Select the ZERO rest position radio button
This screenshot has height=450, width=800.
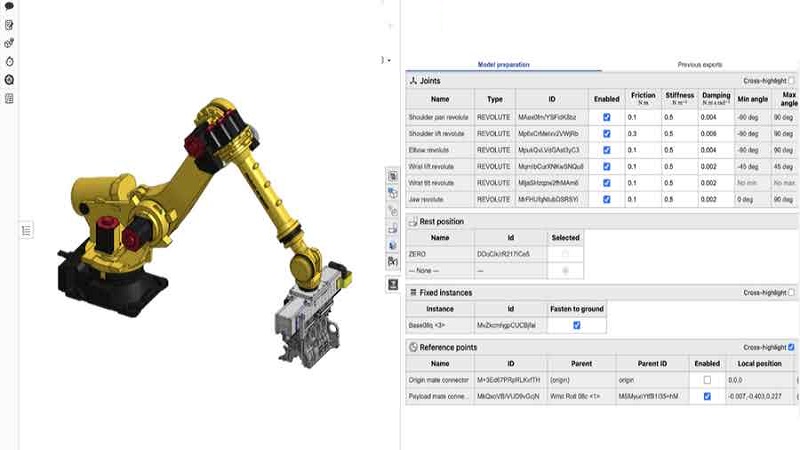coord(565,255)
